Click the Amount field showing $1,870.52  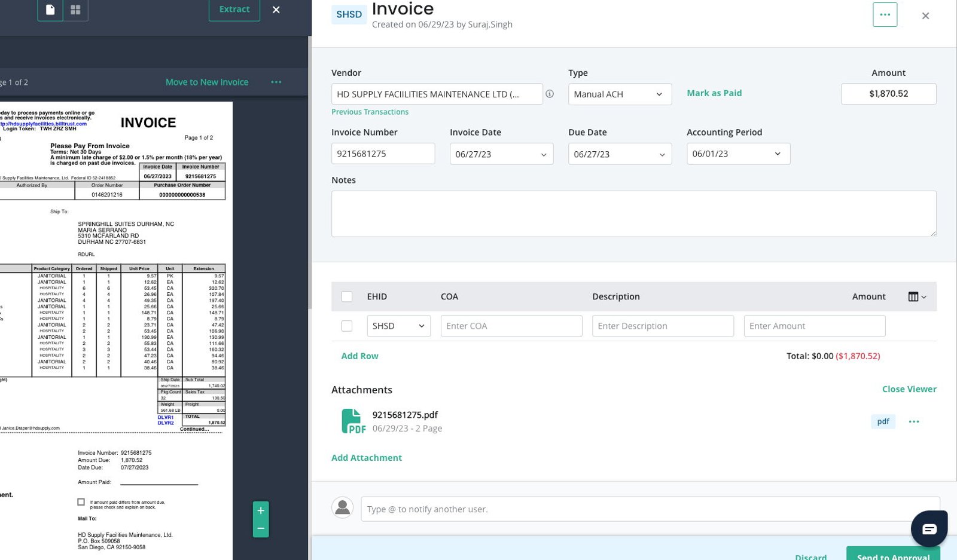pos(888,94)
